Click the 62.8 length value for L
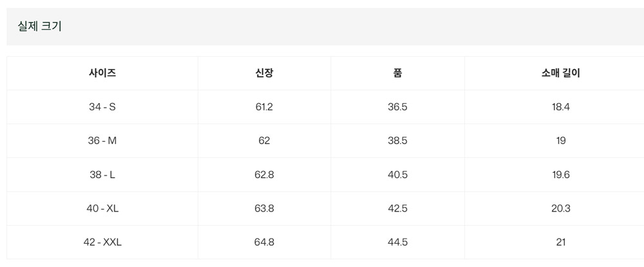Screen dimensions: 644x267 click(x=264, y=174)
